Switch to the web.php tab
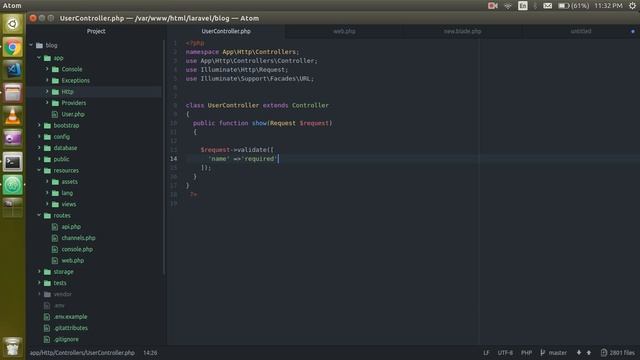This screenshot has width=640, height=360. pyautogui.click(x=344, y=31)
